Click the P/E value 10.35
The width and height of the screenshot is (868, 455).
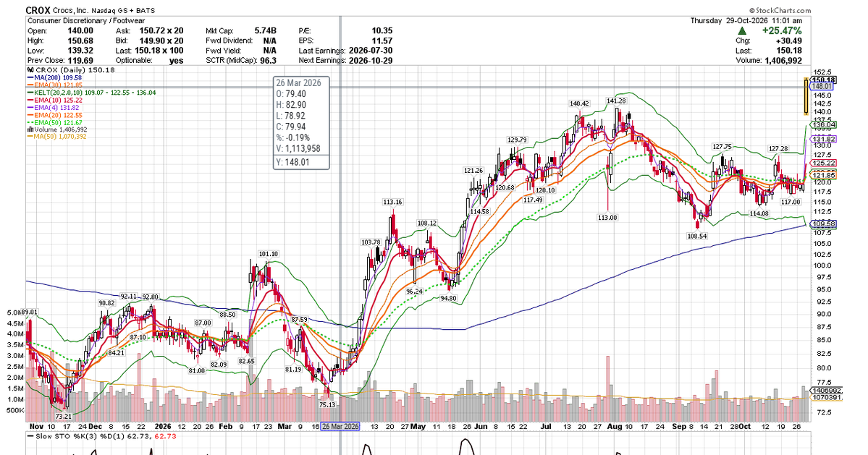click(x=382, y=31)
